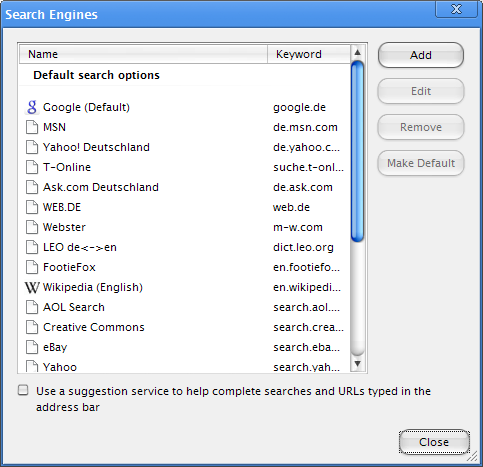This screenshot has width=483, height=467.
Task: Click the Creative Commons page icon
Action: coord(32,327)
